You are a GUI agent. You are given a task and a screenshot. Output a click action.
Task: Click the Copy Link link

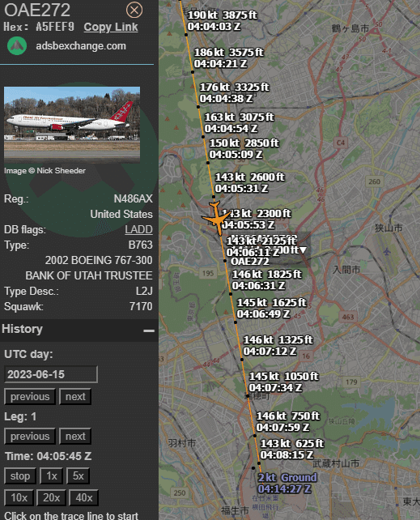click(x=111, y=28)
